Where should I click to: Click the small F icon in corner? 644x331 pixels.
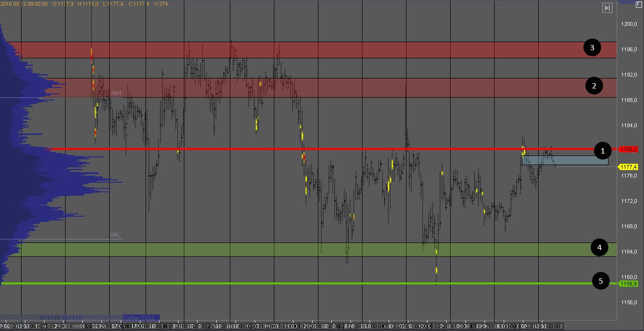pyautogui.click(x=638, y=4)
